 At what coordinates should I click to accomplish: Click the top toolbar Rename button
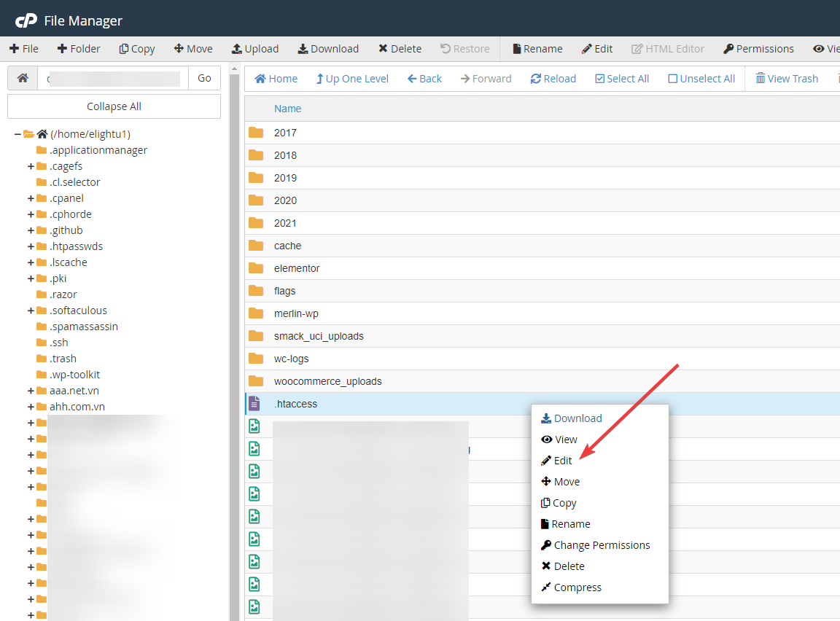tap(538, 49)
